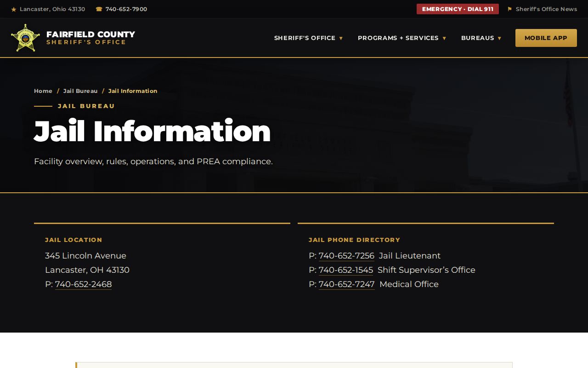This screenshot has height=368, width=588.
Task: Expand the Bureaus dropdown arrow
Action: pos(499,38)
